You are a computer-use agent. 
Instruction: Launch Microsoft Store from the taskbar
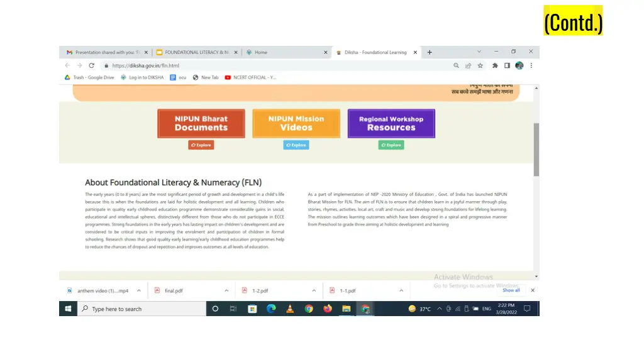(x=252, y=309)
